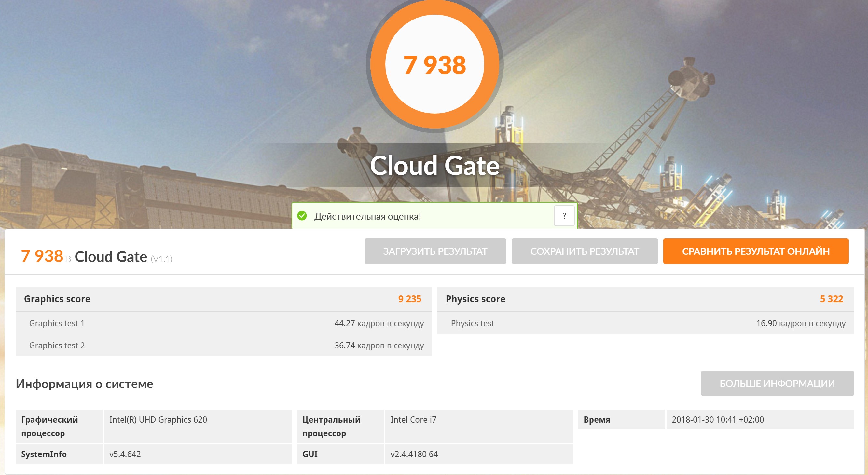Click the 5 322 physics score value
The width and height of the screenshot is (868, 475).
831,299
